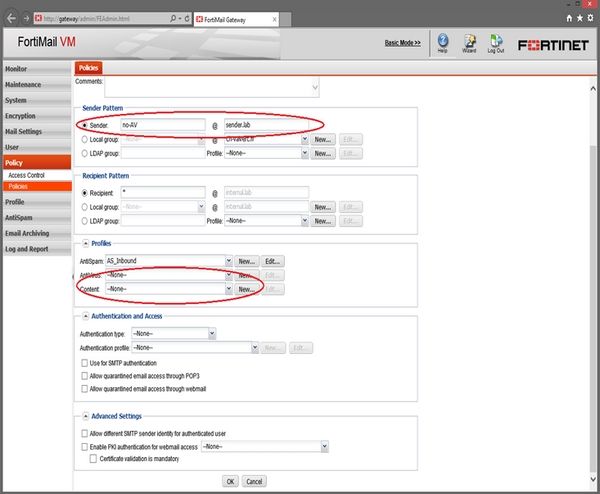Viewport: 600px width, 494px height.
Task: Click the Log Out icon
Action: point(496,43)
